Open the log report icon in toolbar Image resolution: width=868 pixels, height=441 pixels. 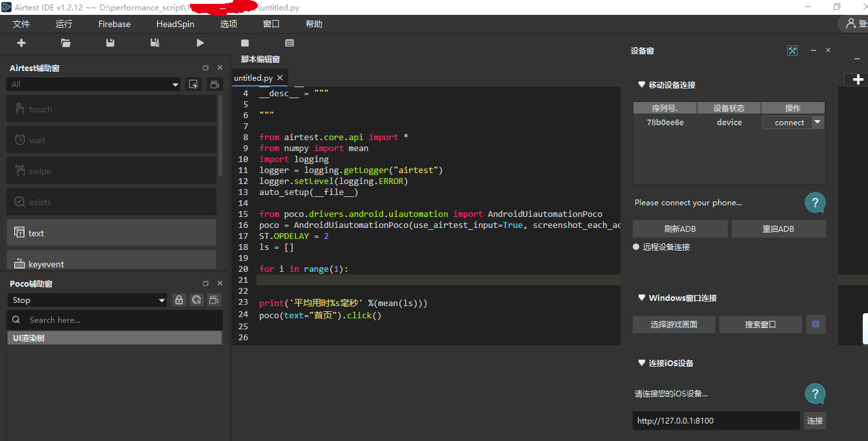click(290, 43)
